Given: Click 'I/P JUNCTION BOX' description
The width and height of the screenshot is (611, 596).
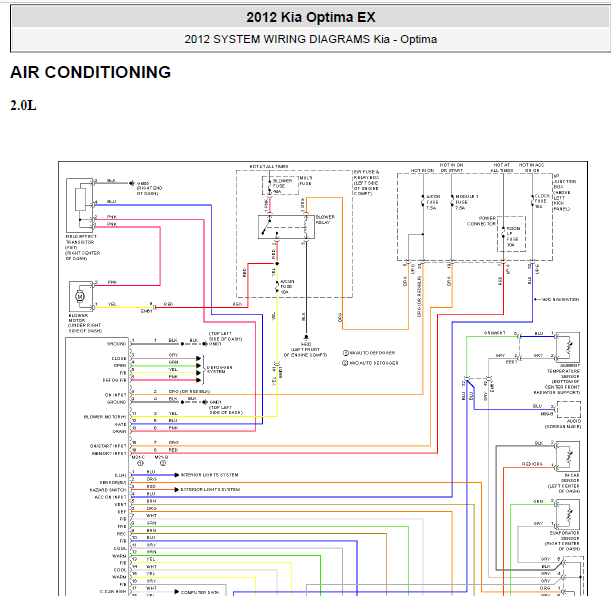Looking at the screenshot, I should pyautogui.click(x=565, y=192).
